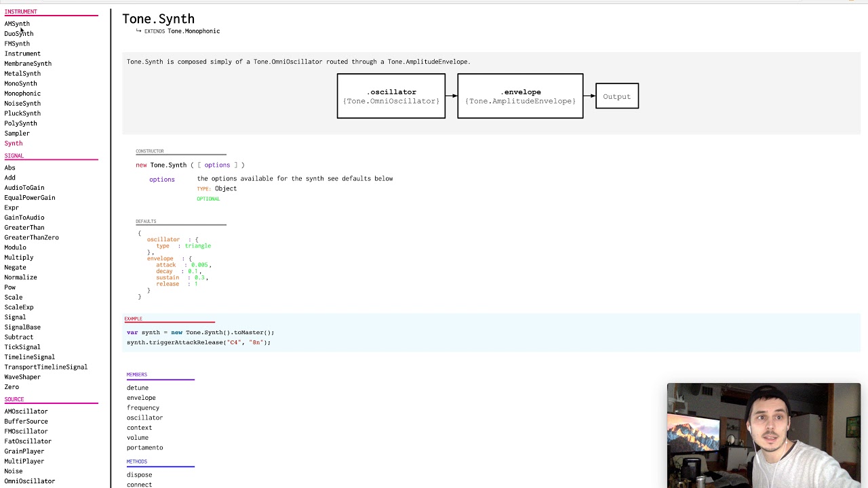Viewport: 868px width, 488px height.
Task: Open MembraneSynth documentation
Action: pyautogui.click(x=28, y=64)
